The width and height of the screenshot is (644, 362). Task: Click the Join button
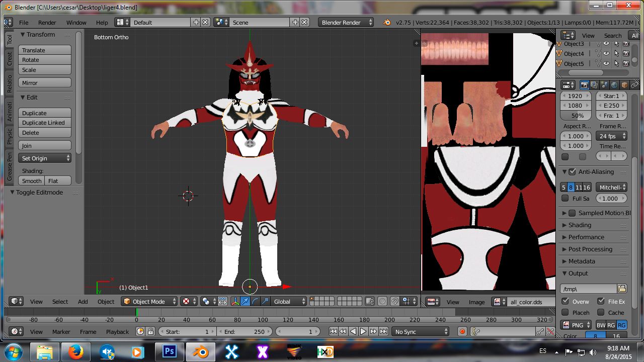coord(45,145)
